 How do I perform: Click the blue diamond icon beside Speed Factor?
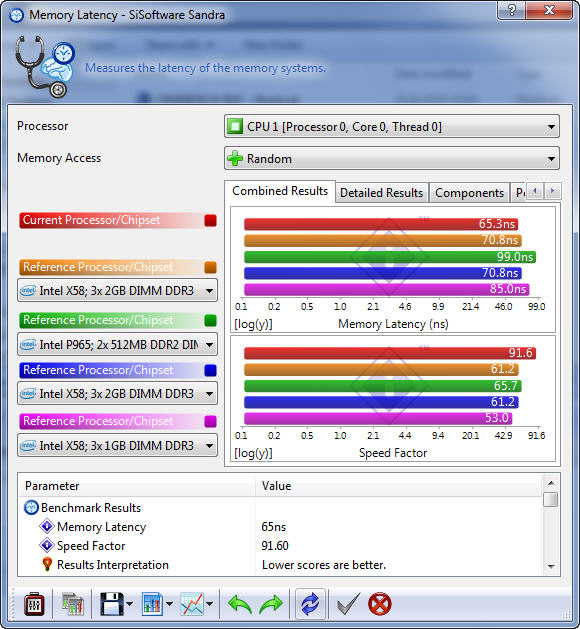(x=47, y=545)
